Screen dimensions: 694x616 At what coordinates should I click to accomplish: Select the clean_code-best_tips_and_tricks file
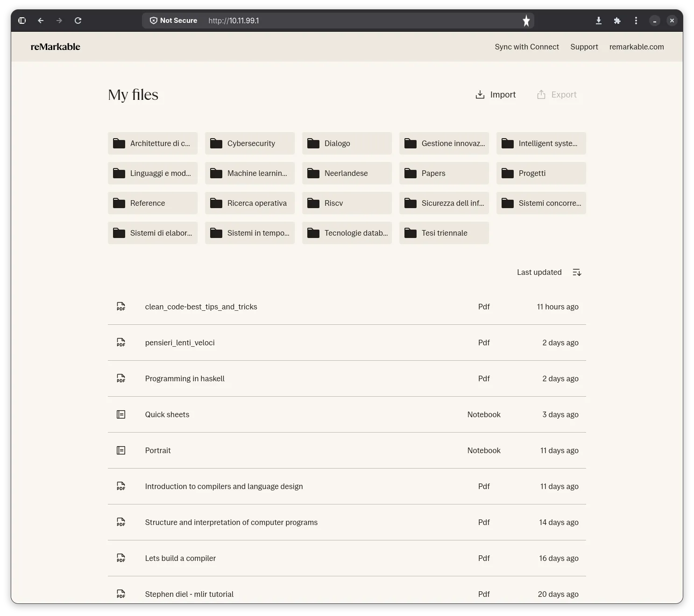click(347, 307)
